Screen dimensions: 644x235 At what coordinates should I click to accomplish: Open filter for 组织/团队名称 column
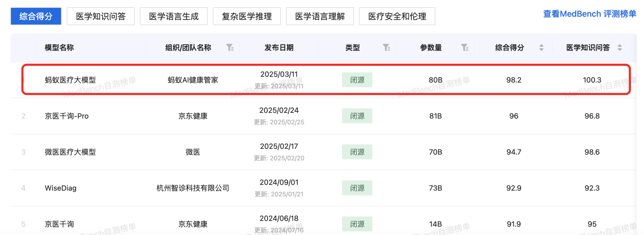click(230, 47)
